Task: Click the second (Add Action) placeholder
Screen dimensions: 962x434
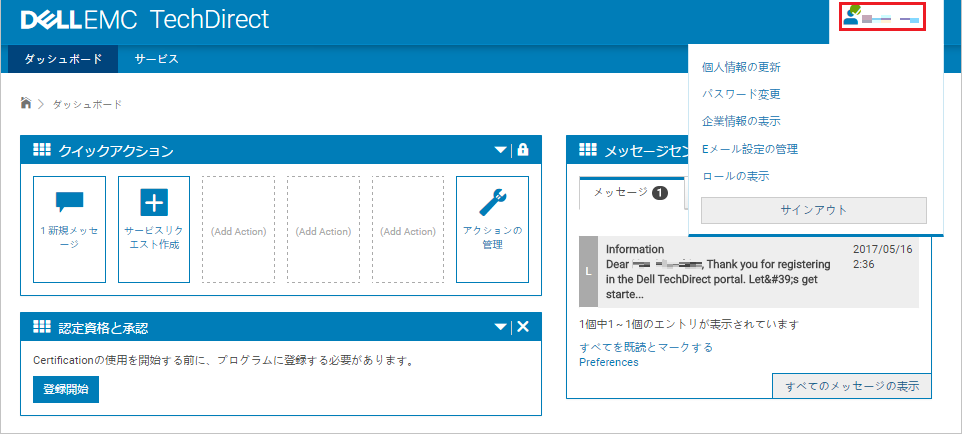Action: coord(323,230)
